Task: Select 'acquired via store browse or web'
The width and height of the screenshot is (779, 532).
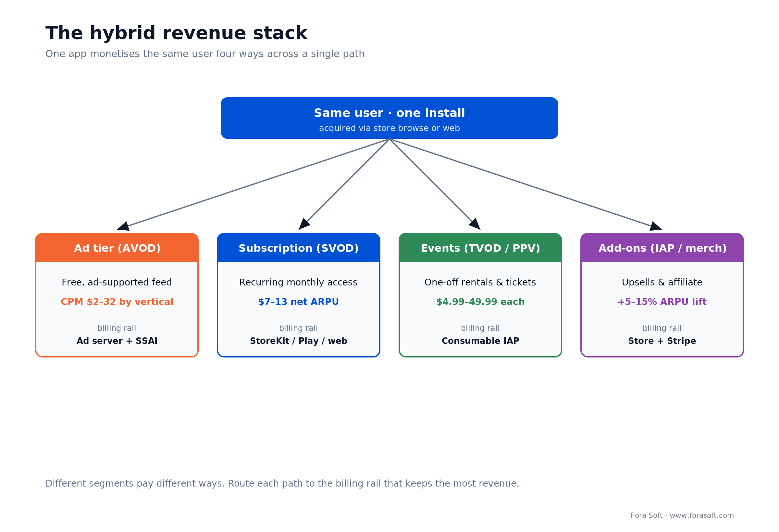Action: tap(389, 128)
